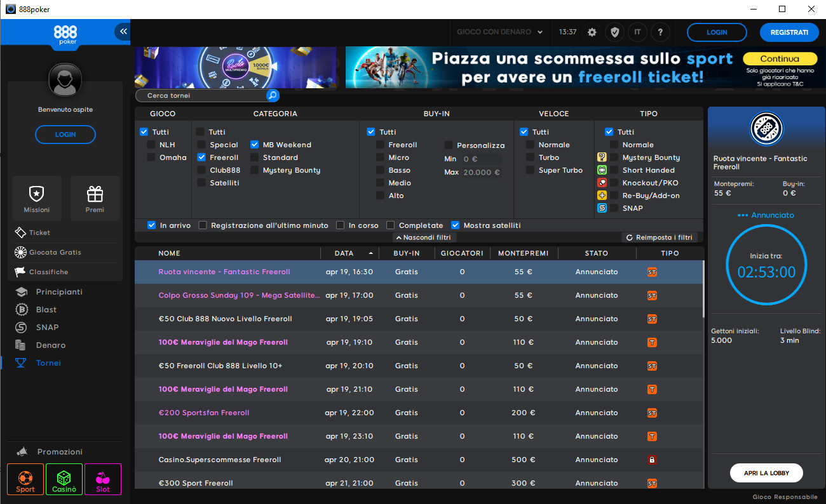The image size is (826, 504).
Task: Open Premi gift tile
Action: point(95,198)
